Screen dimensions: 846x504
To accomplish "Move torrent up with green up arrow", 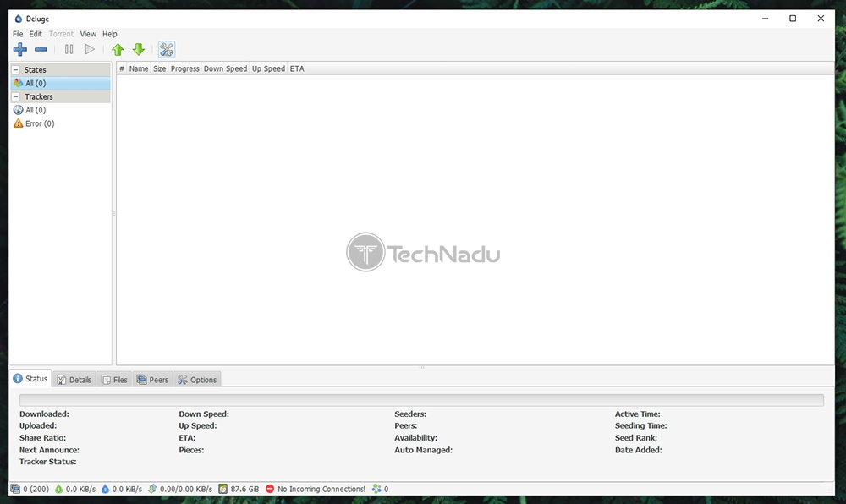I will (118, 50).
